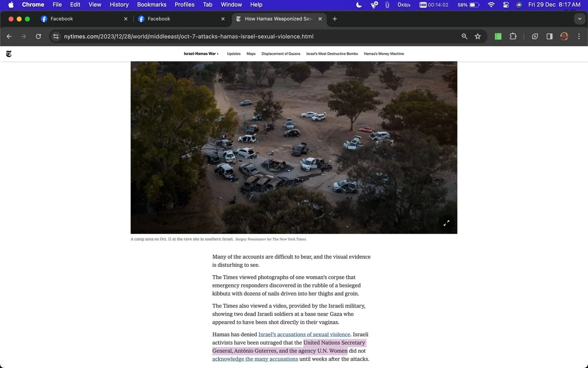Expand the tab search dropdown arrow

pos(580,19)
